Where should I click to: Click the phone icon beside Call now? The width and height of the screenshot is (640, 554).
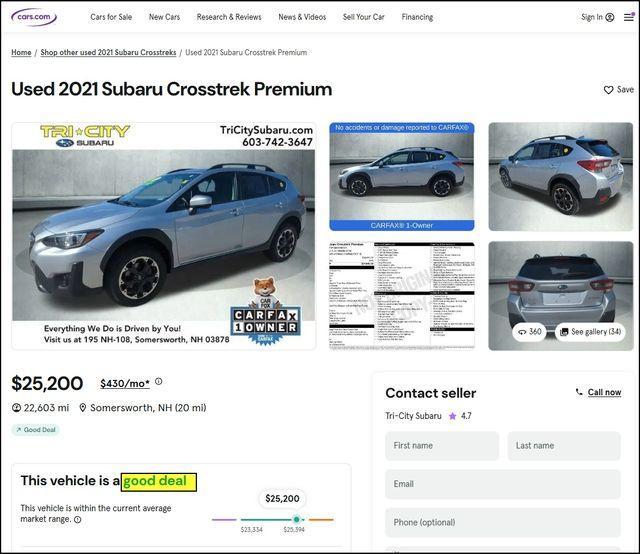[x=579, y=392]
